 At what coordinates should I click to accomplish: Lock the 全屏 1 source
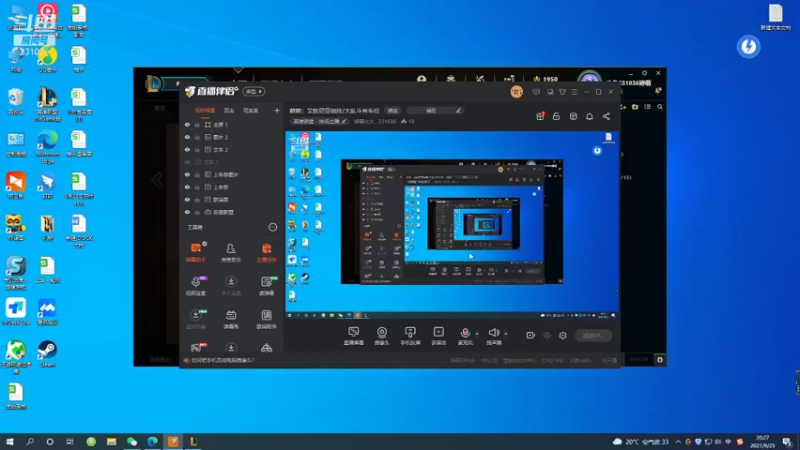197,124
